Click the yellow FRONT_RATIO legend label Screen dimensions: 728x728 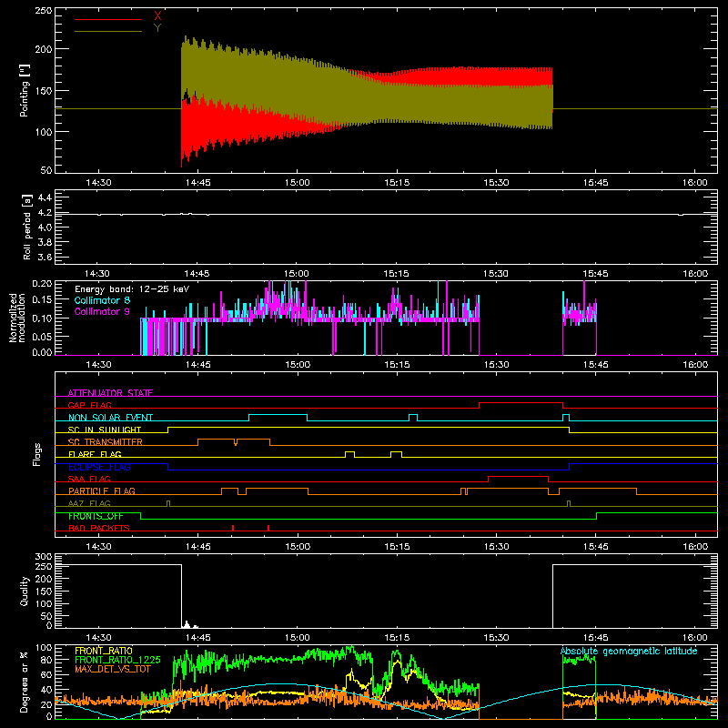(104, 651)
